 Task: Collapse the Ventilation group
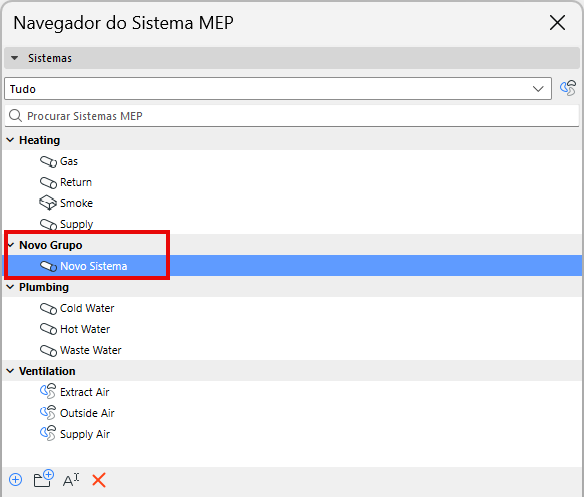(x=11, y=371)
